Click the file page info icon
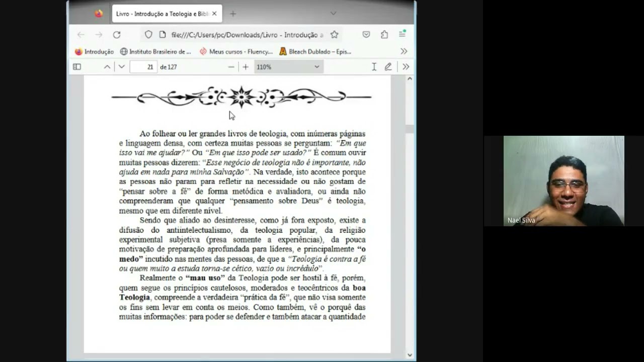644x362 pixels. click(162, 35)
